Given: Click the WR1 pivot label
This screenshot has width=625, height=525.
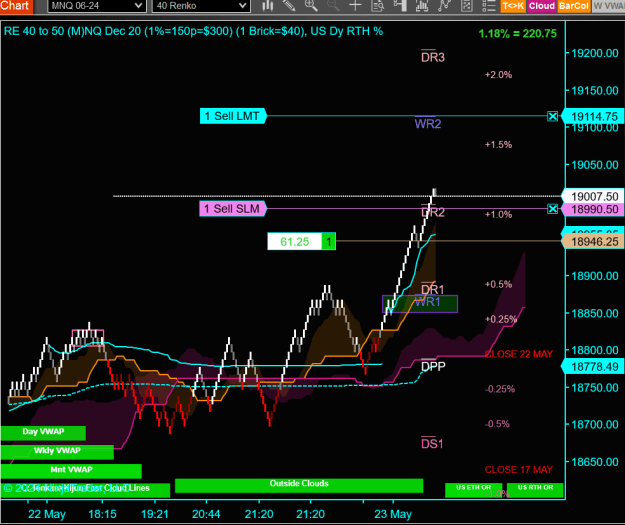Looking at the screenshot, I should [428, 302].
